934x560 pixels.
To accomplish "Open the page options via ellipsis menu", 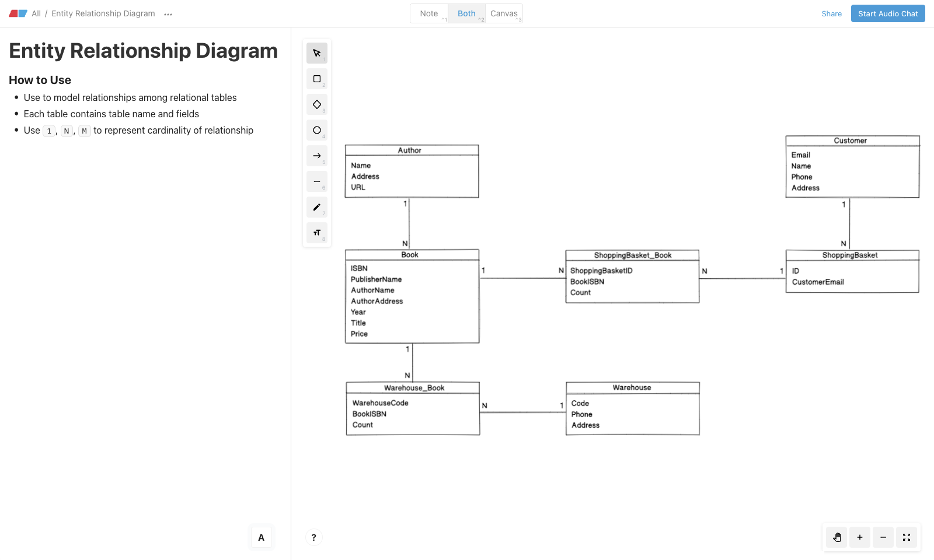I will pos(168,13).
